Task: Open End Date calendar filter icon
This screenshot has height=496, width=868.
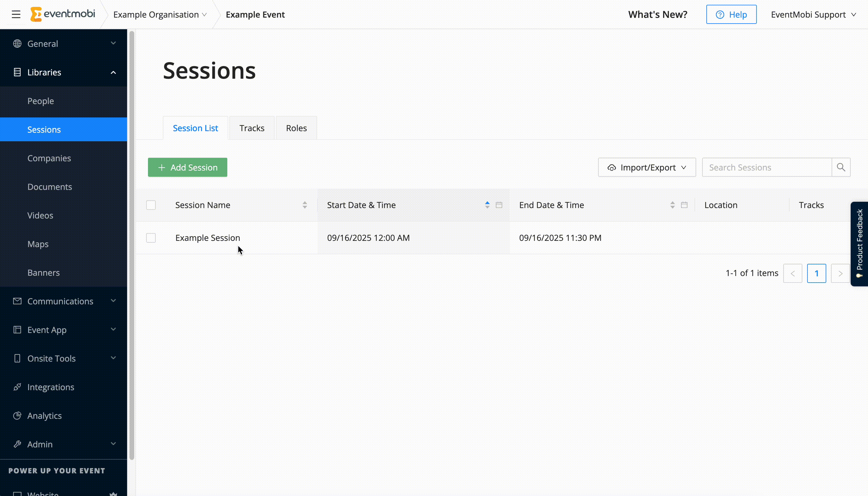Action: click(x=684, y=205)
